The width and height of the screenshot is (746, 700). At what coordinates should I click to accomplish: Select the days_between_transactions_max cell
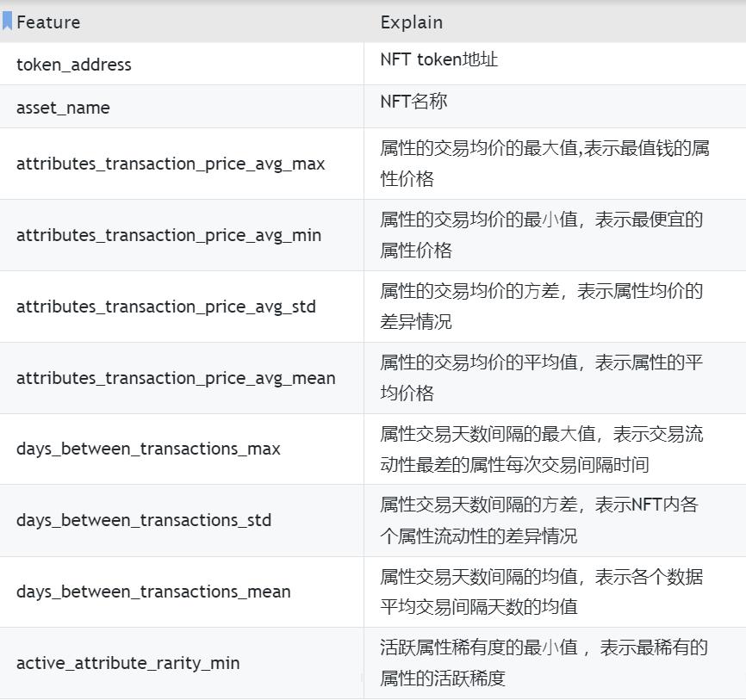click(x=148, y=449)
